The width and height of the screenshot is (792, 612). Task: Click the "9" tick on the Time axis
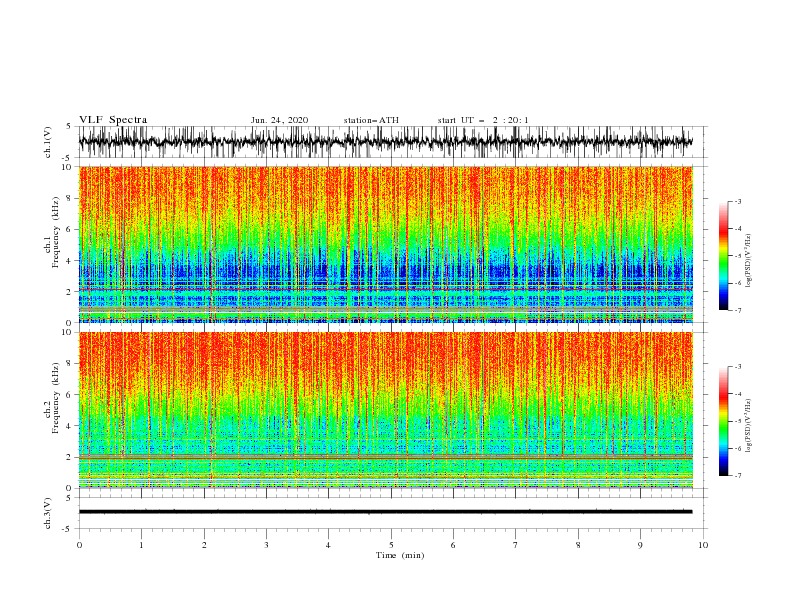[640, 545]
